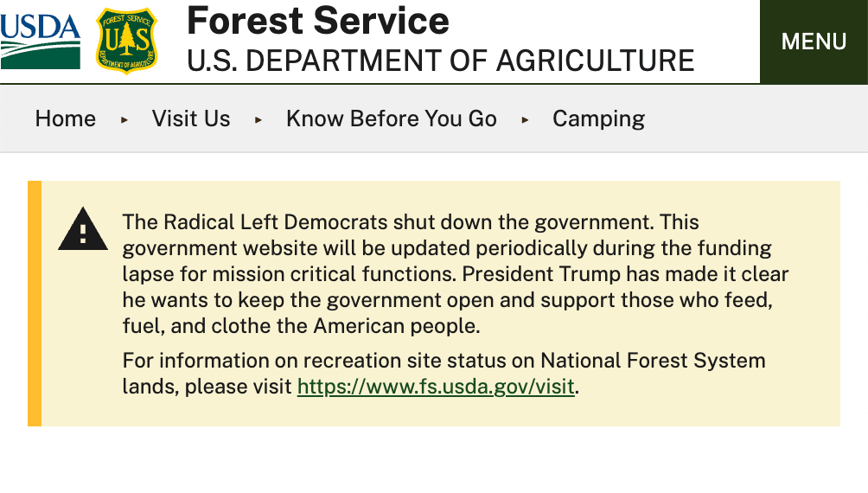This screenshot has width=868, height=493.
Task: Click the breadcrumb arrow after Visit Us
Action: [x=258, y=119]
